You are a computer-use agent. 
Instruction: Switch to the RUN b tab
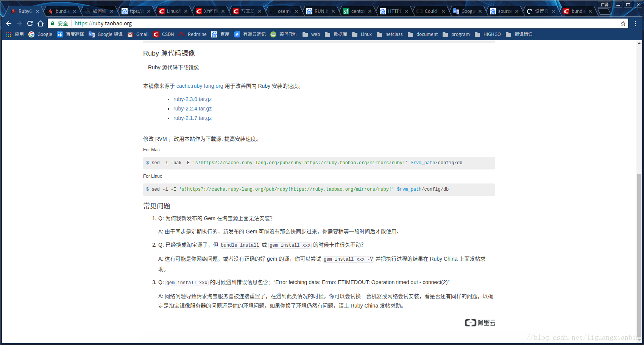coord(320,11)
